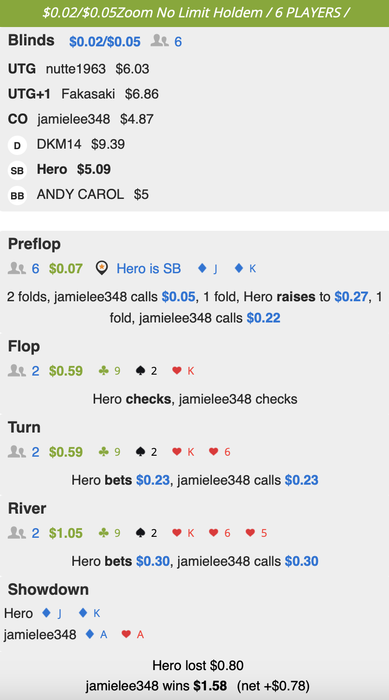Click the $1.05 river pot amount
Screen dimensions: 389x700
click(x=66, y=533)
